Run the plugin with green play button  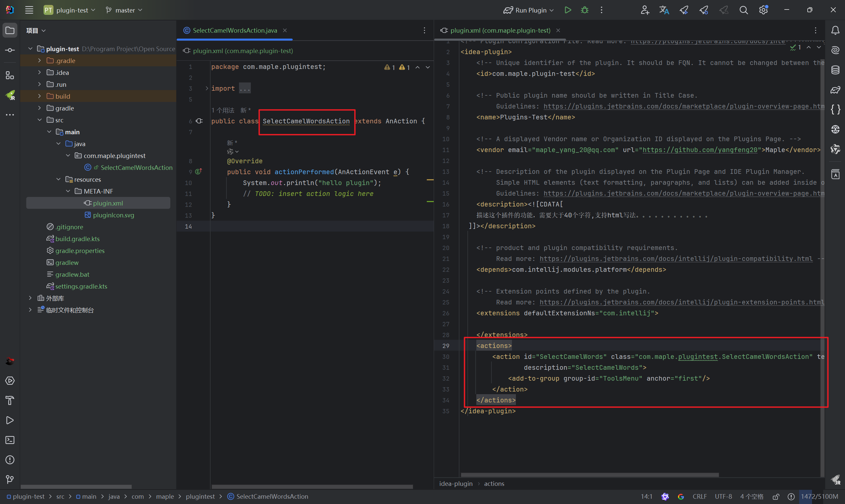click(567, 10)
